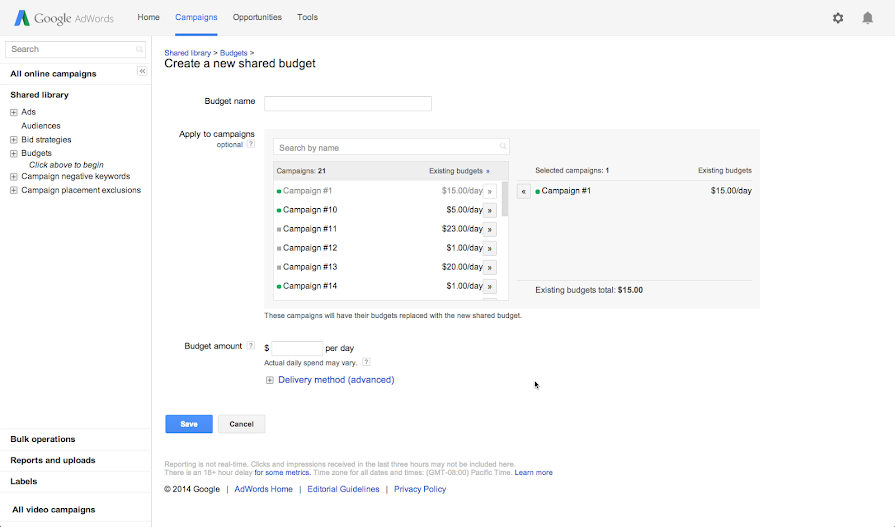Open the Tools menu
Image resolution: width=895 pixels, height=527 pixels.
click(307, 17)
